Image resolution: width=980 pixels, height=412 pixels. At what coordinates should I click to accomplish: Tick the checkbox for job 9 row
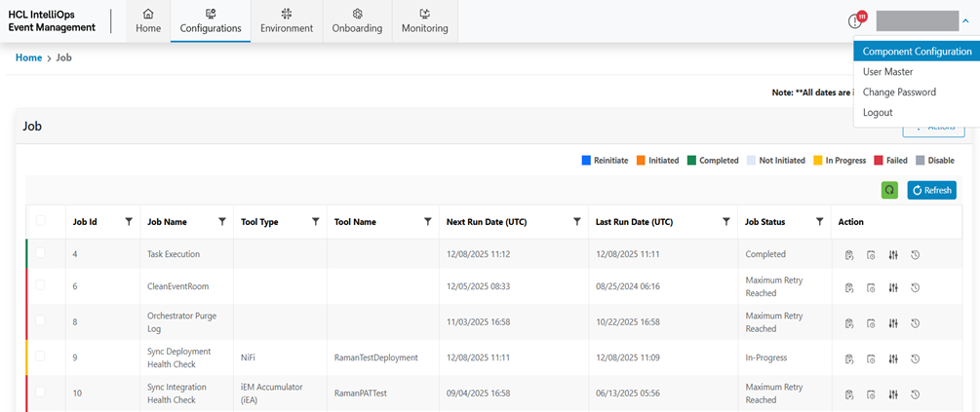pos(41,357)
